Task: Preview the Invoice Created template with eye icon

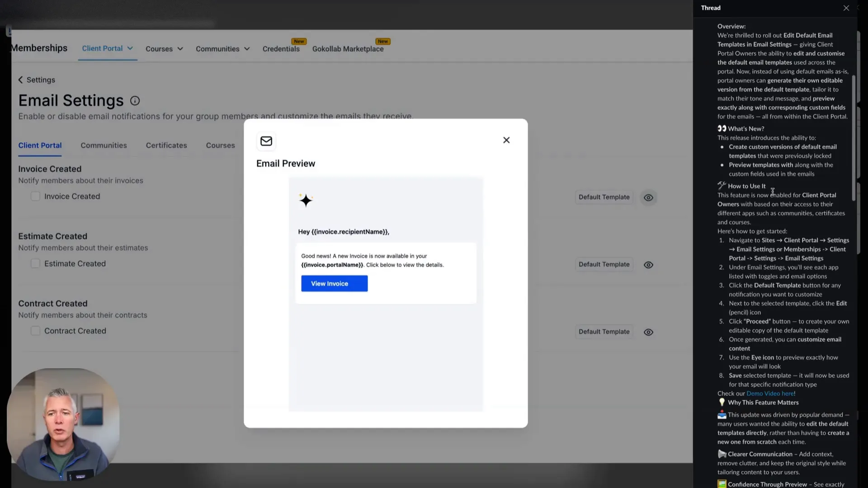Action: 648,197
